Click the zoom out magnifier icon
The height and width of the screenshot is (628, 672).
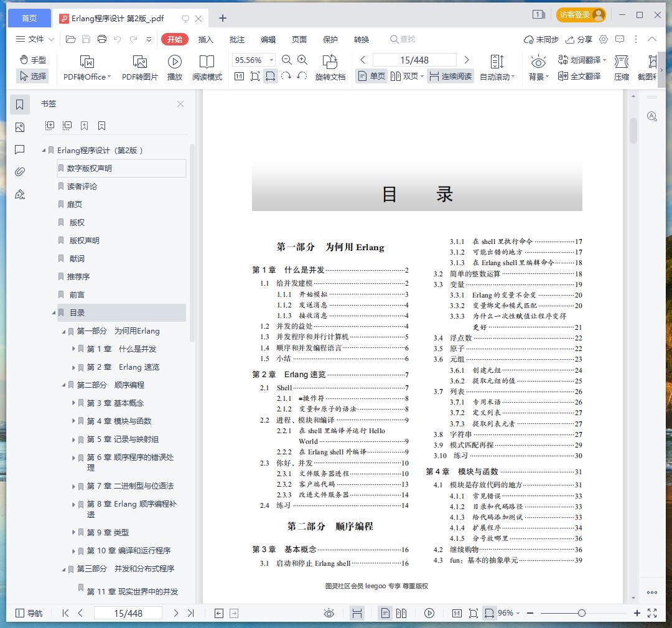[287, 60]
